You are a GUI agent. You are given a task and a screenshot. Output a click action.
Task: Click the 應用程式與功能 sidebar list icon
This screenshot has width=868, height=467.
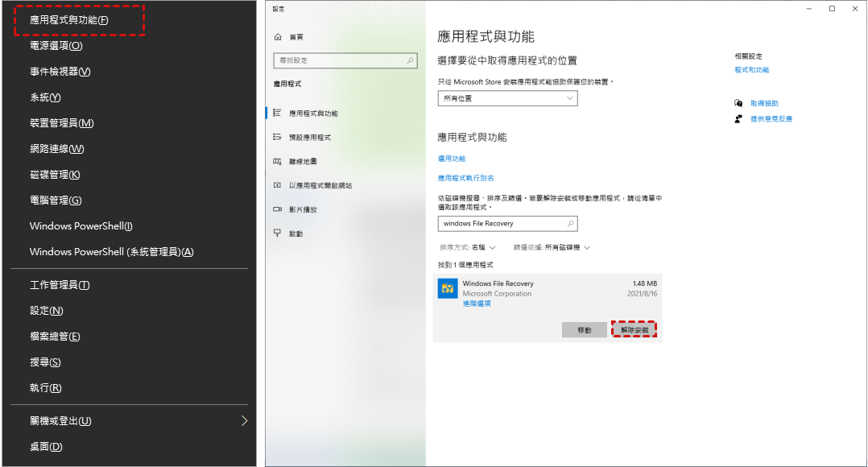[x=277, y=113]
